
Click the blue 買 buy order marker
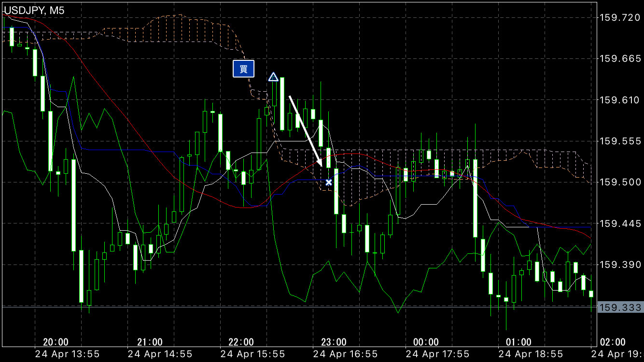click(x=243, y=69)
